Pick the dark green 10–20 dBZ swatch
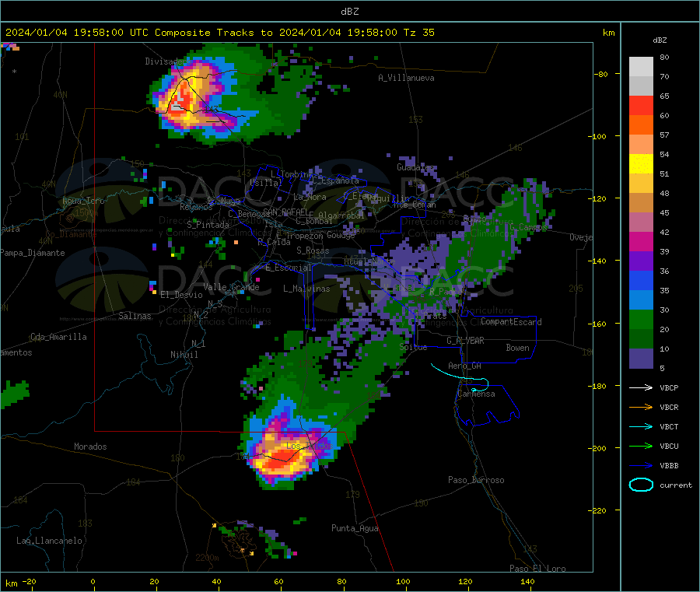The width and height of the screenshot is (700, 592). [641, 339]
